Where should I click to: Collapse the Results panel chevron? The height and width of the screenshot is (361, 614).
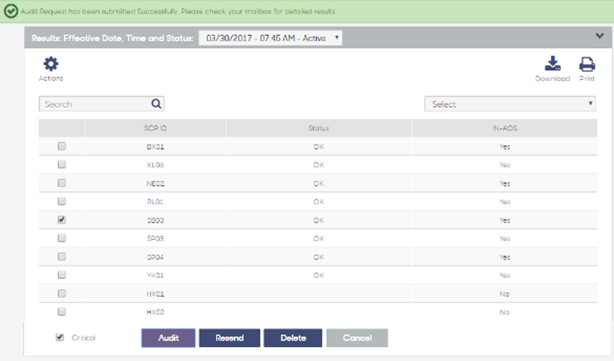click(x=599, y=36)
